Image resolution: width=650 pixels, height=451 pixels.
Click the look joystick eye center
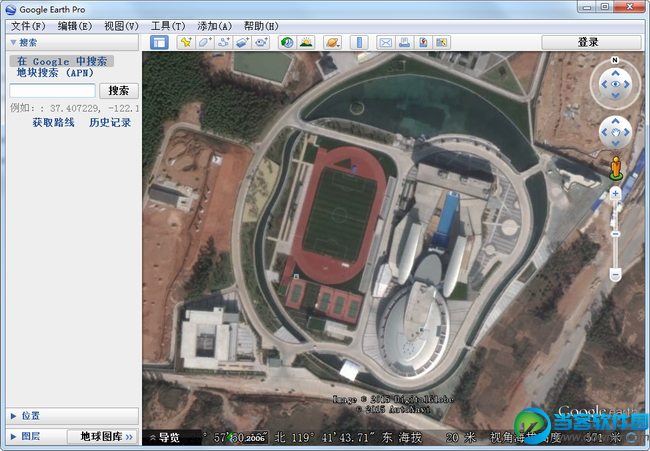(616, 85)
